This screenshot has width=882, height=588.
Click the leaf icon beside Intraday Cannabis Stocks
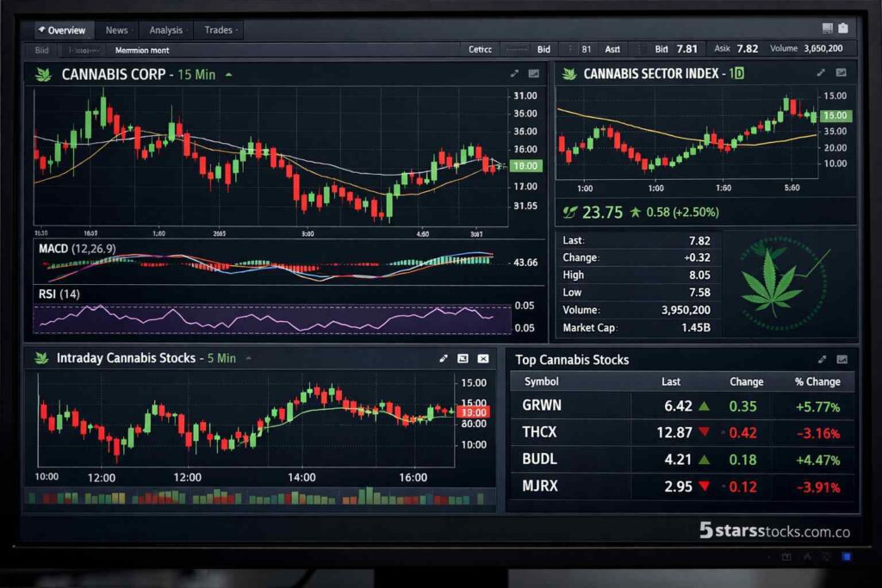(x=40, y=358)
